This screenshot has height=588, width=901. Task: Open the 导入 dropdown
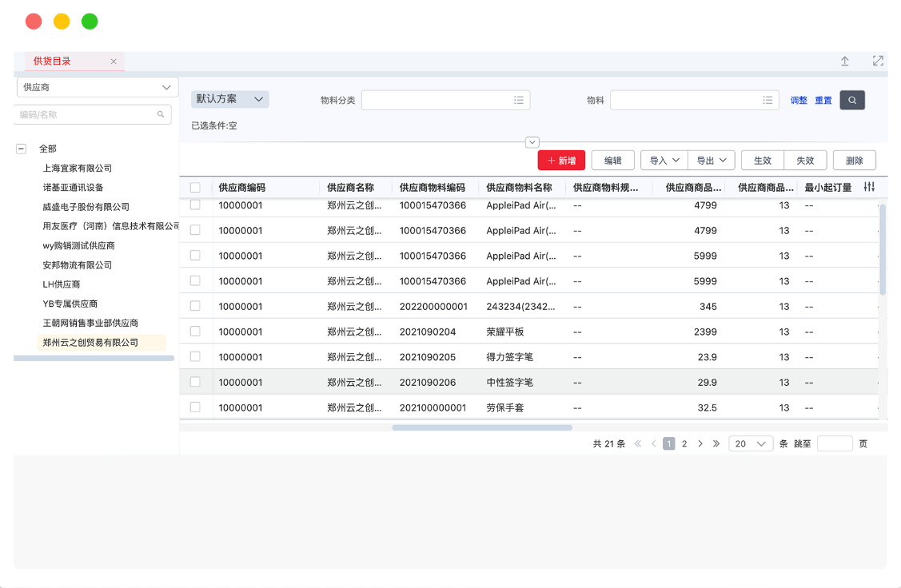point(664,161)
